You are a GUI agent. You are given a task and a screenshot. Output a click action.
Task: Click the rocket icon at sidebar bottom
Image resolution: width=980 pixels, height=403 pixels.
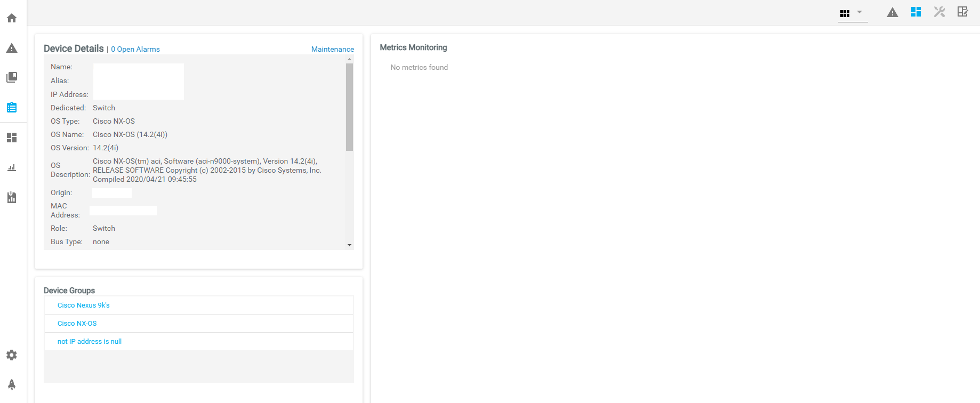click(12, 384)
